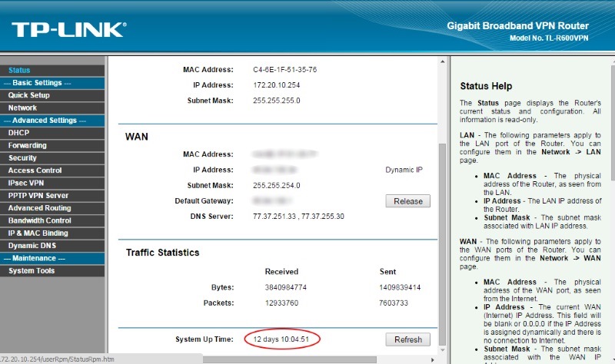Viewport: 615px width, 364px height.
Task: Select LAN subnet mask 255.255.255.0
Action: coord(277,101)
